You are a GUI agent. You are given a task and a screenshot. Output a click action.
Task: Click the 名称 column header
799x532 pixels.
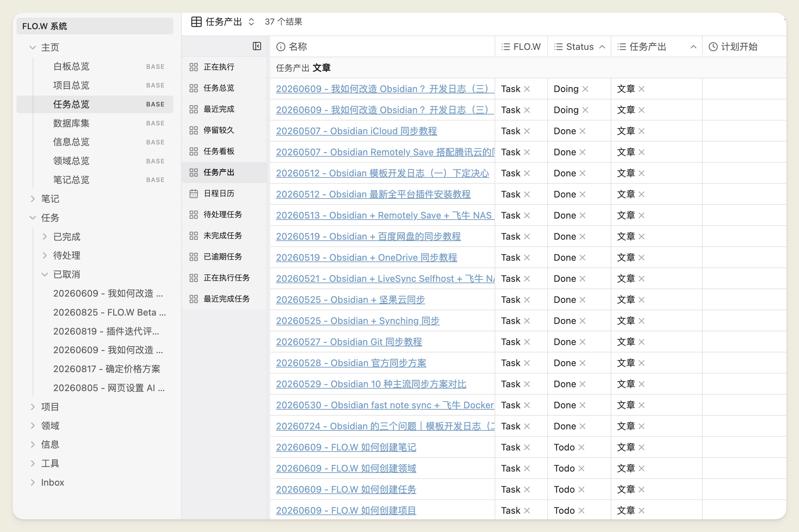point(382,47)
